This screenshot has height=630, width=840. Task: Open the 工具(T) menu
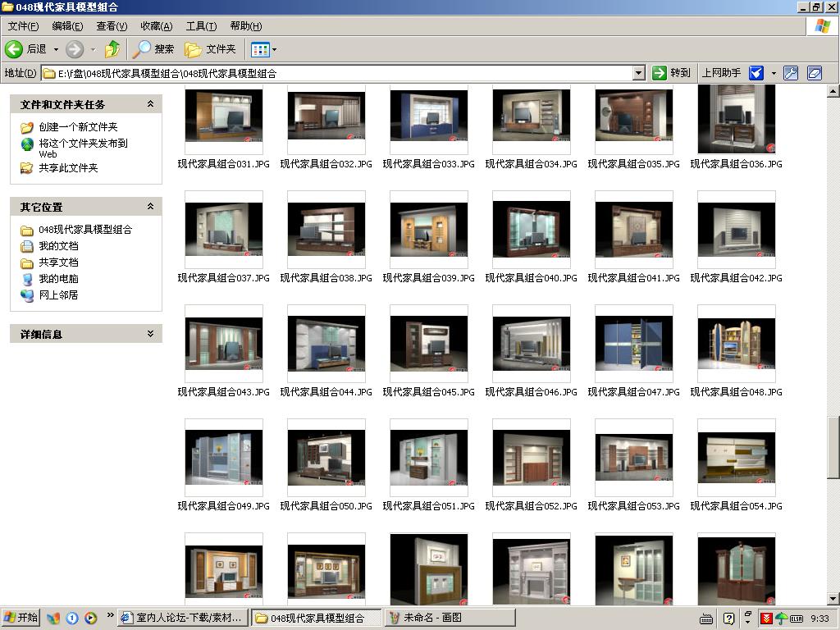[201, 26]
